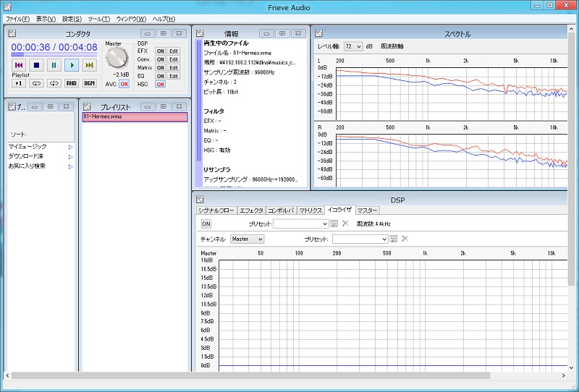Click Edit button next to EFX

coord(174,51)
